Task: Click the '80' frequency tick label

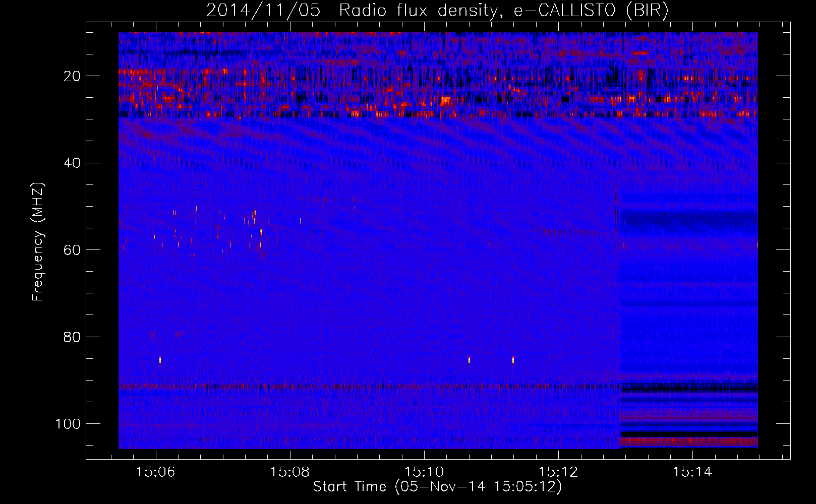Action: 72,337
